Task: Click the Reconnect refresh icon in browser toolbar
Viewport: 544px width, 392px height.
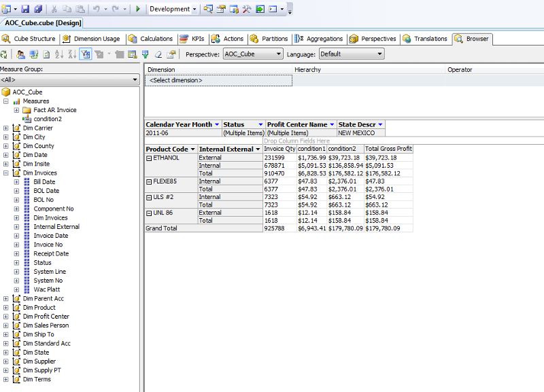Action: (5, 54)
